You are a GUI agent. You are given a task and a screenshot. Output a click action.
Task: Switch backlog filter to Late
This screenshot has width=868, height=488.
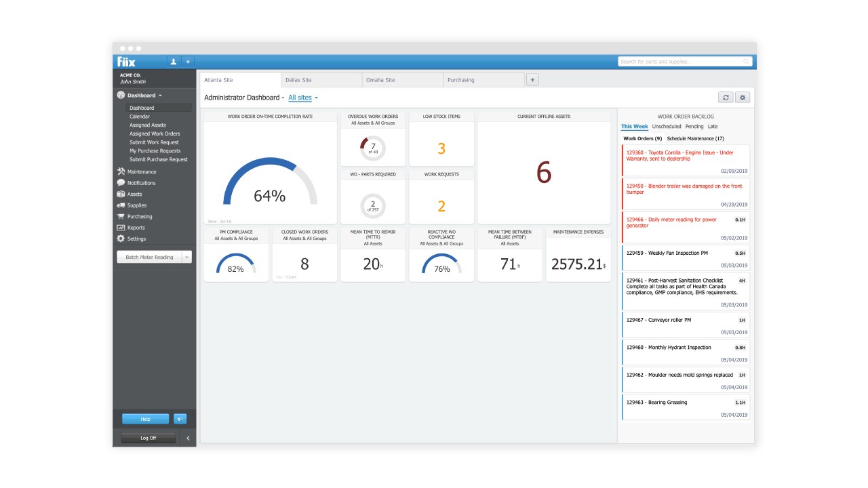coord(712,126)
